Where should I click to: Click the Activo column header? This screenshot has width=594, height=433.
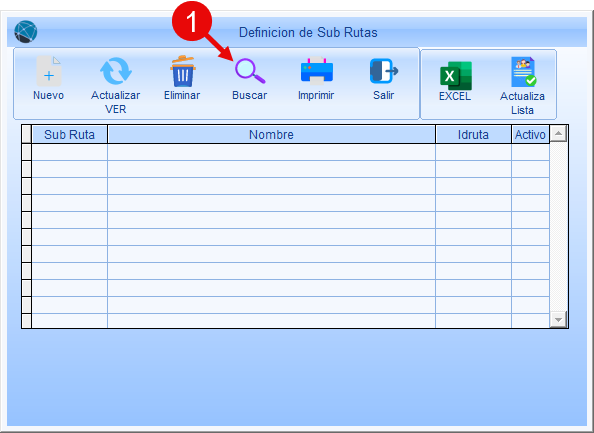530,134
